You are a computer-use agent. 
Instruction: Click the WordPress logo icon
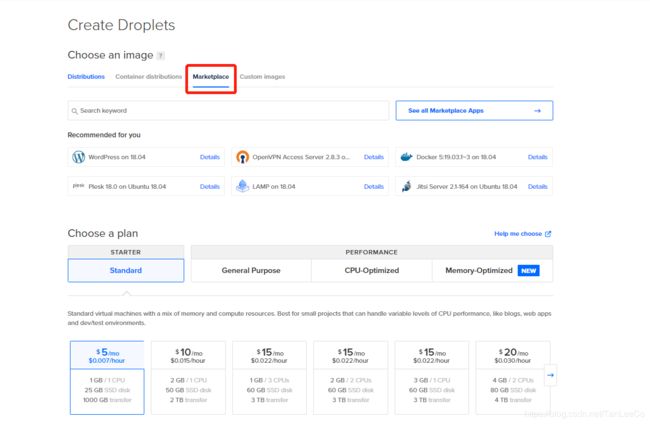point(78,157)
